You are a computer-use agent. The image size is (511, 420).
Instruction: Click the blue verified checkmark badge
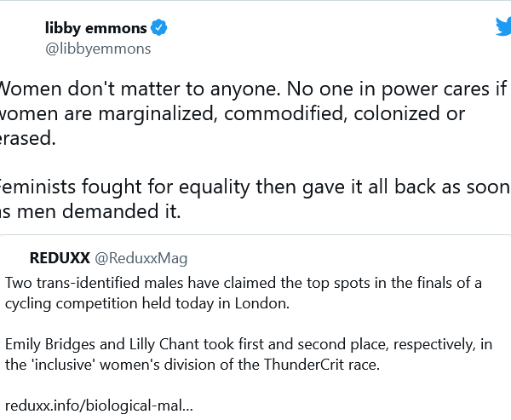[159, 28]
